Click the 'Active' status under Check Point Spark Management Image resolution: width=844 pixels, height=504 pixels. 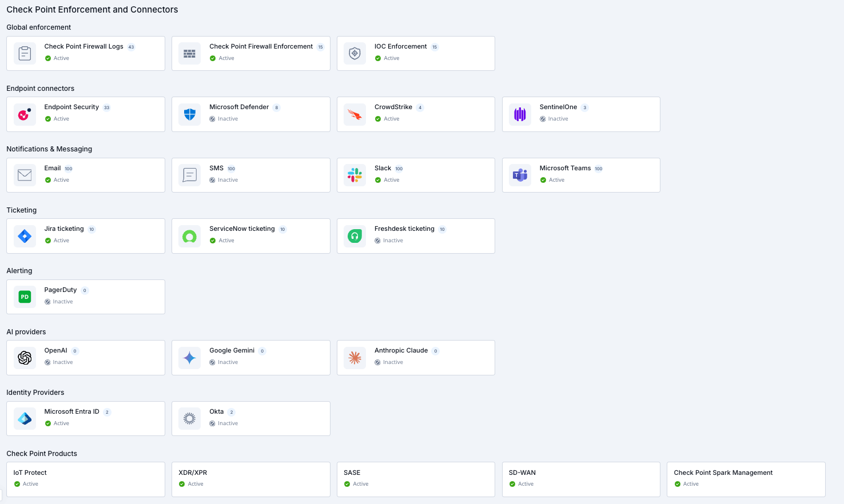(x=687, y=484)
